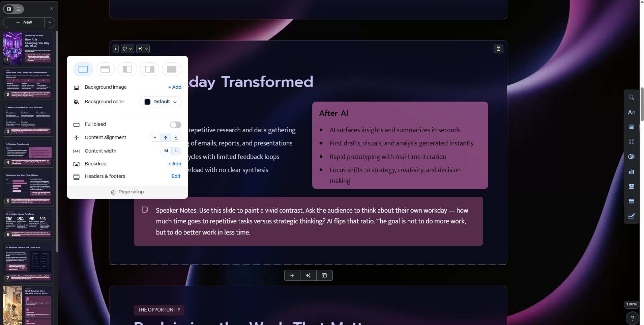Screen dimensions: 644x325
Task: Select the left accent image layout
Action: 127,69
